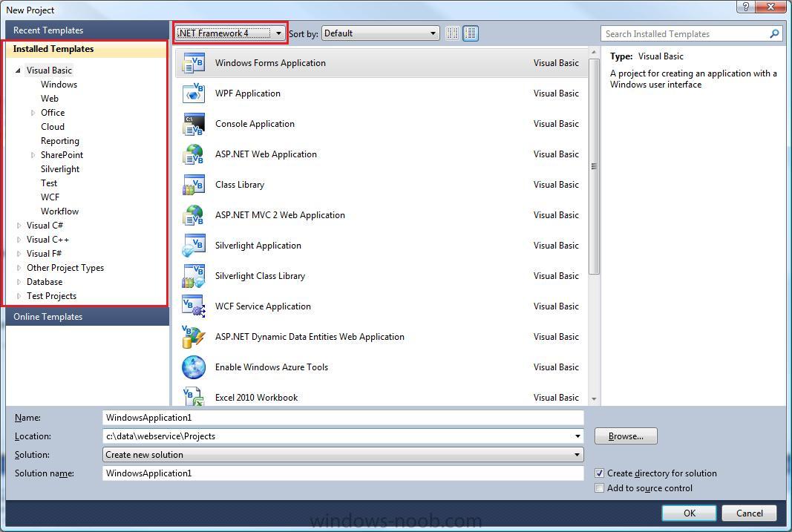Switch to medium icons list view

(x=471, y=33)
